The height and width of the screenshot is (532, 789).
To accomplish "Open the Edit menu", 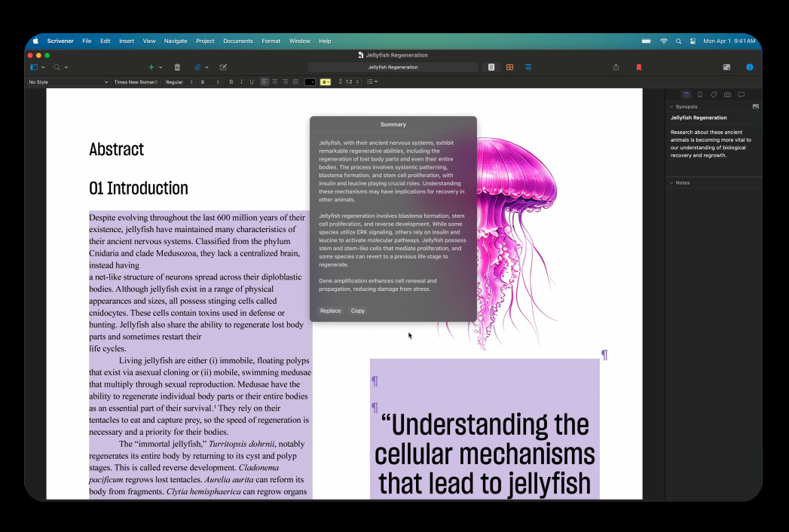I will [x=106, y=41].
